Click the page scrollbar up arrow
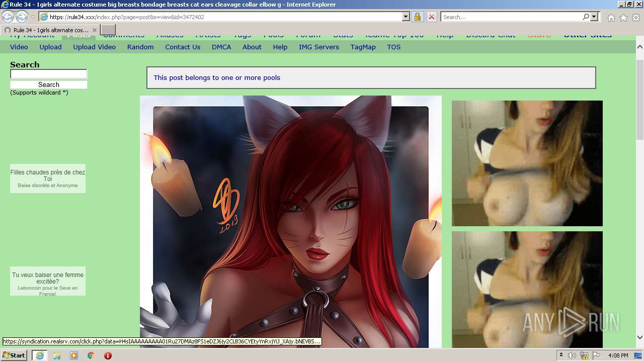Screen dimensions: 644x362 tap(640, 46)
